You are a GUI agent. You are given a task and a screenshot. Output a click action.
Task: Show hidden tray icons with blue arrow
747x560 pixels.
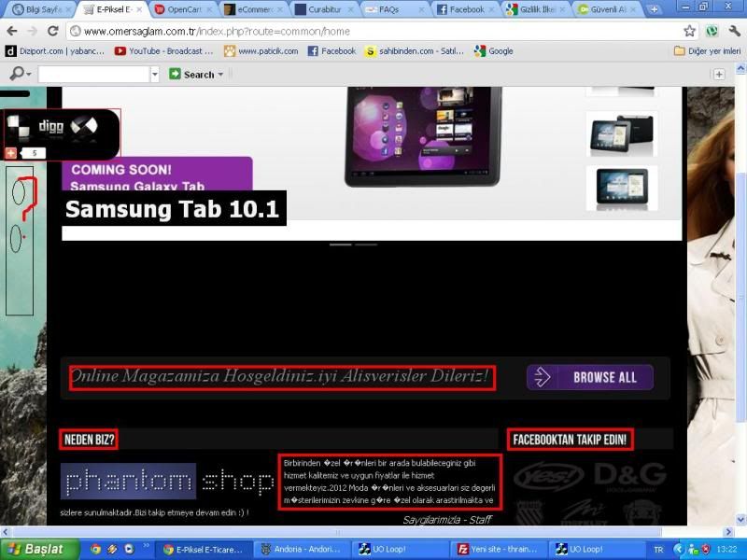pos(679,549)
